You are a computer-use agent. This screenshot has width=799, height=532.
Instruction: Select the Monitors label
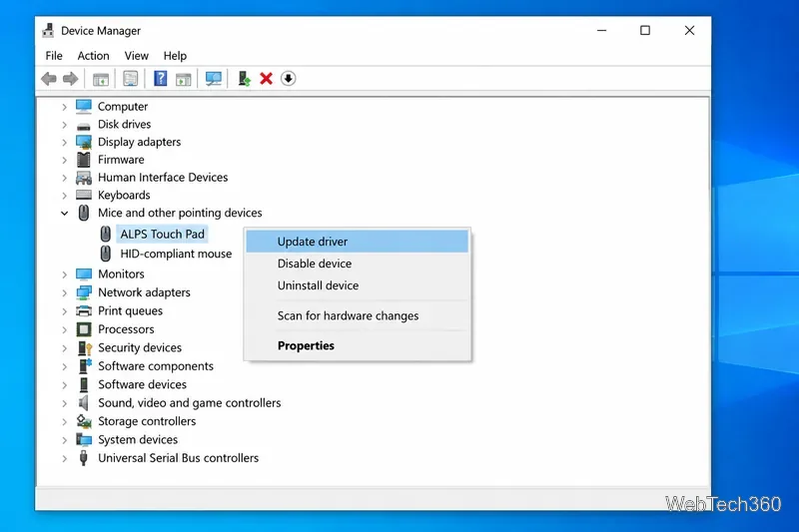point(121,274)
